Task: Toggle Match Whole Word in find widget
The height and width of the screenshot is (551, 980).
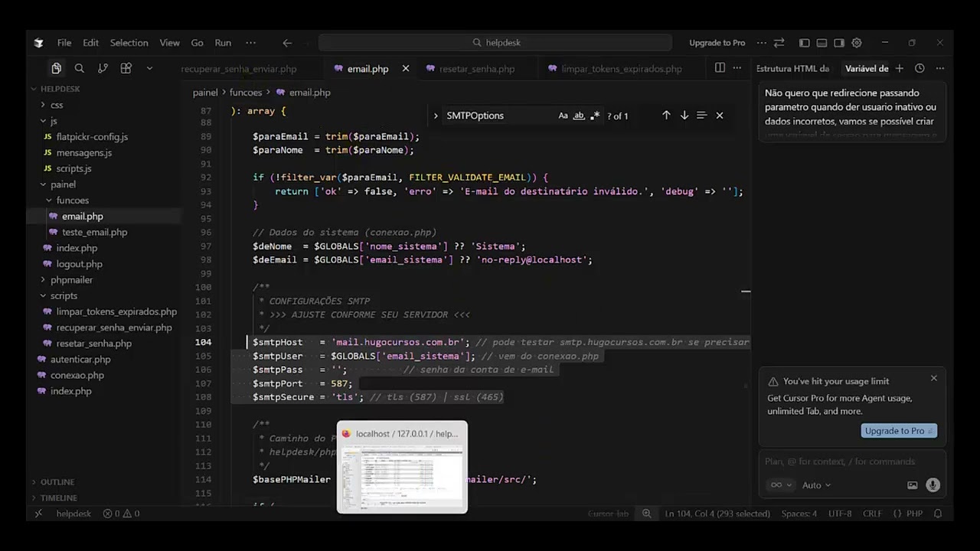Action: [x=579, y=116]
